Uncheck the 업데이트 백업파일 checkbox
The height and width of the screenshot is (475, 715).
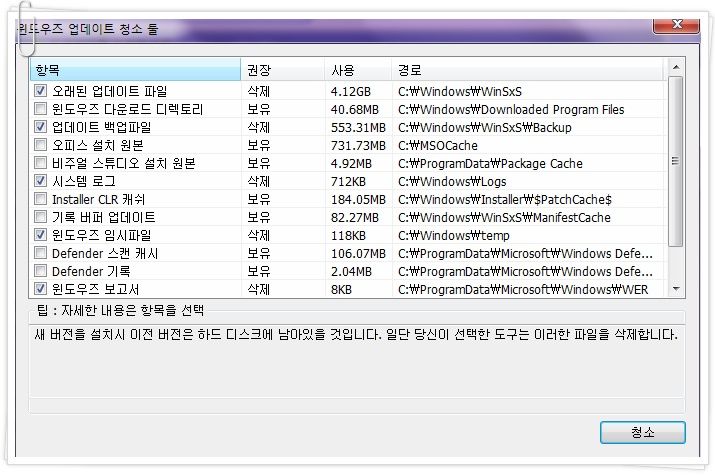point(41,127)
